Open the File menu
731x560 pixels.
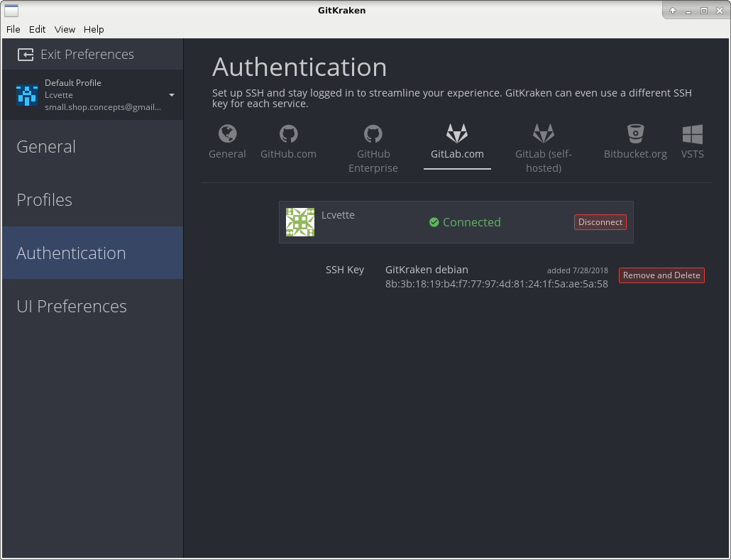(13, 29)
